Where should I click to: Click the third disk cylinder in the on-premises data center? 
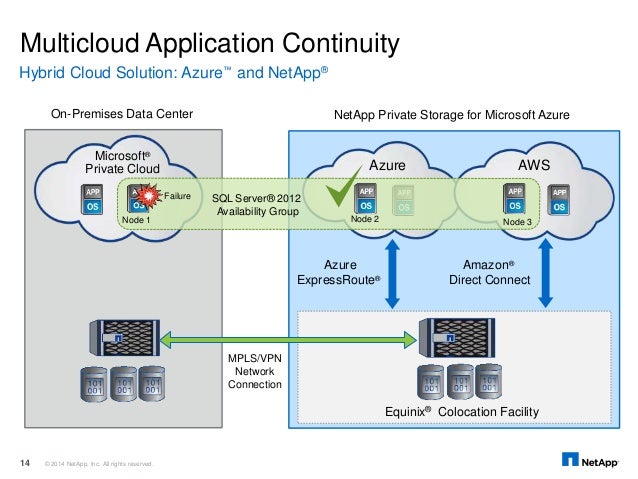tap(152, 384)
